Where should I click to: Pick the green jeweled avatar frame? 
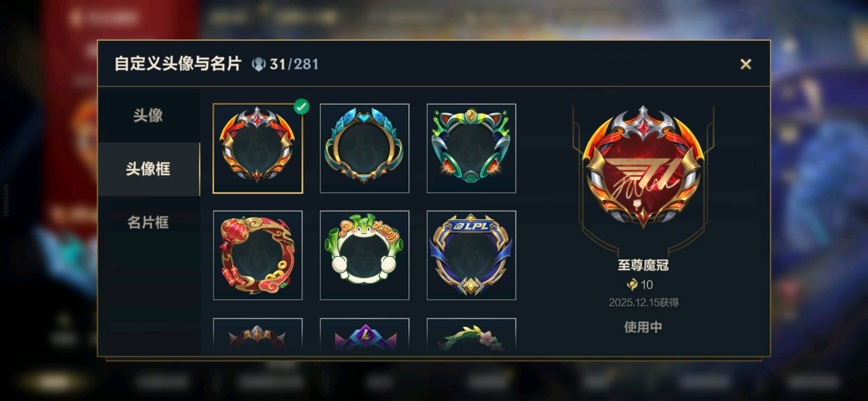pos(471,149)
